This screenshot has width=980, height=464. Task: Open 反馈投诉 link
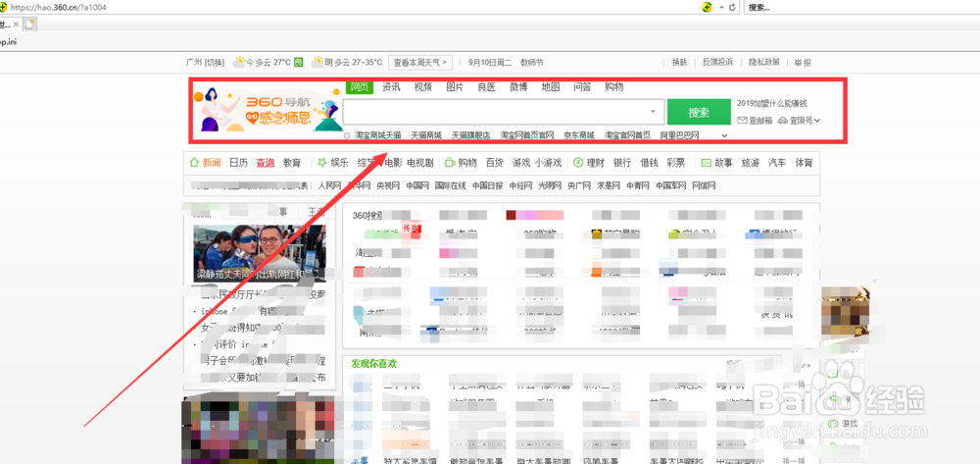(717, 63)
